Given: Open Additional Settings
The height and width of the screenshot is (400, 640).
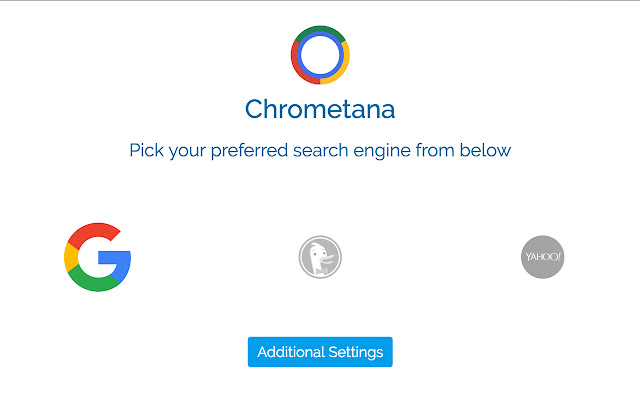Looking at the screenshot, I should pos(320,352).
